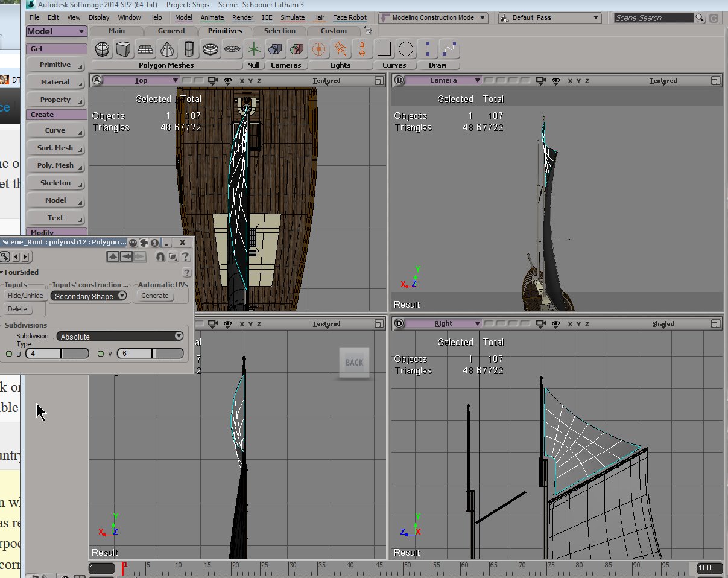Viewport: 728px width, 578px height.
Task: Click the Generate button for Automatic UVs
Action: click(155, 296)
